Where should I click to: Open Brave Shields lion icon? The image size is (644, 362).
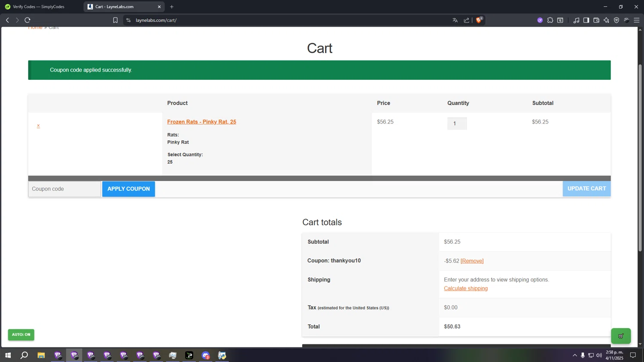[479, 20]
